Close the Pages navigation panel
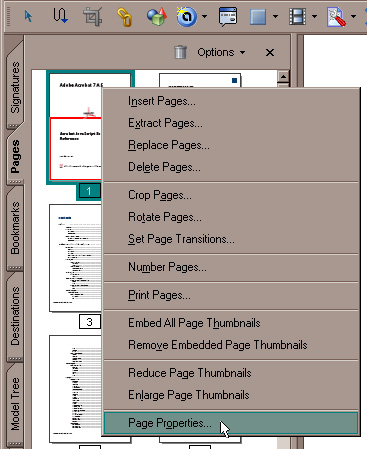The height and width of the screenshot is (449, 367). point(270,52)
